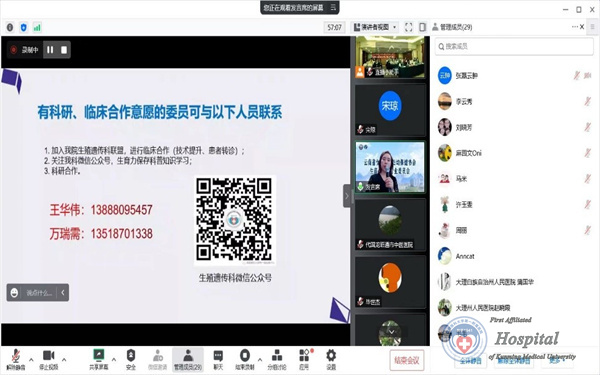
Task: Collapse video strip using the side chevron handle
Action: coord(347,196)
